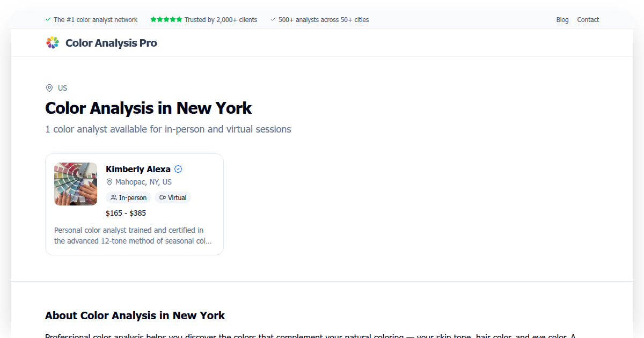Click the Virtual session badge
644x338 pixels.
tap(173, 197)
